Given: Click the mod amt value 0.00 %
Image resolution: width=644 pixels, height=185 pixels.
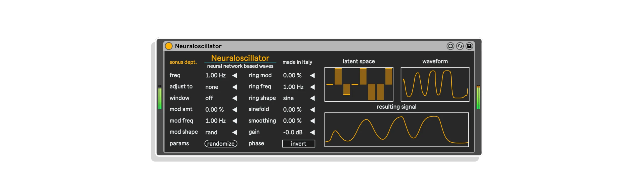Looking at the screenshot, I should point(214,110).
